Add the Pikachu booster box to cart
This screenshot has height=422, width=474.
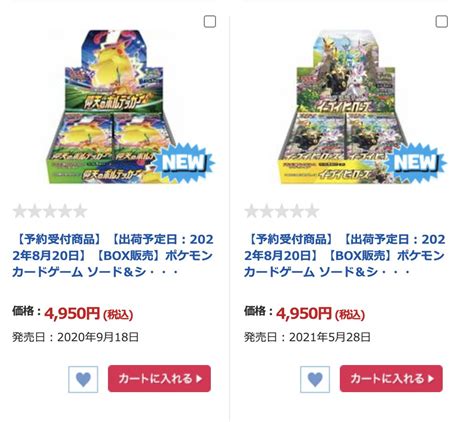click(x=159, y=379)
